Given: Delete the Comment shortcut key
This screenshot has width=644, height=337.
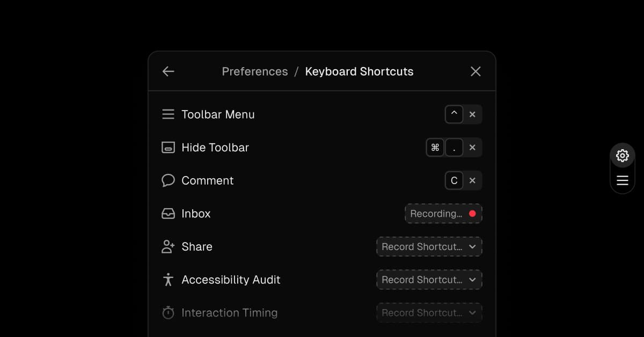Looking at the screenshot, I should [x=472, y=180].
